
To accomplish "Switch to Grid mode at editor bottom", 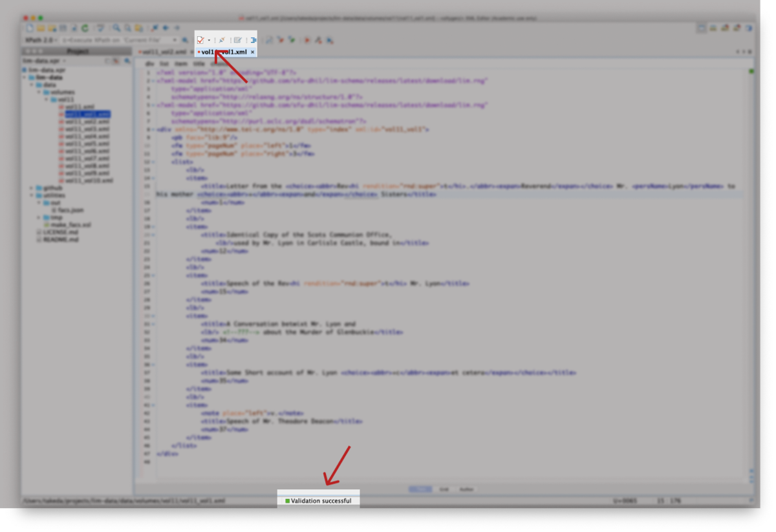I will tap(444, 489).
